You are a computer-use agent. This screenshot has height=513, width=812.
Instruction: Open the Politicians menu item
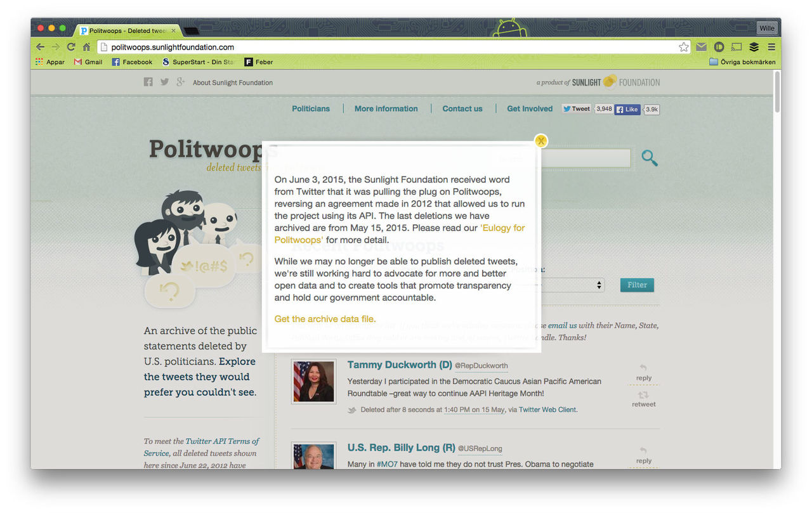311,109
